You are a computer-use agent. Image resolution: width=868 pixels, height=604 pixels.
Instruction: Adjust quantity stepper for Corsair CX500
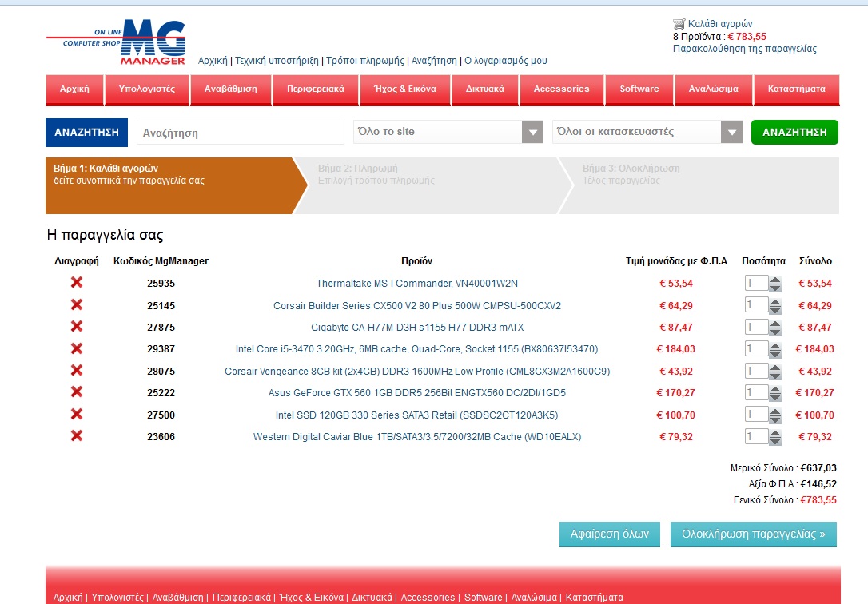tap(775, 306)
